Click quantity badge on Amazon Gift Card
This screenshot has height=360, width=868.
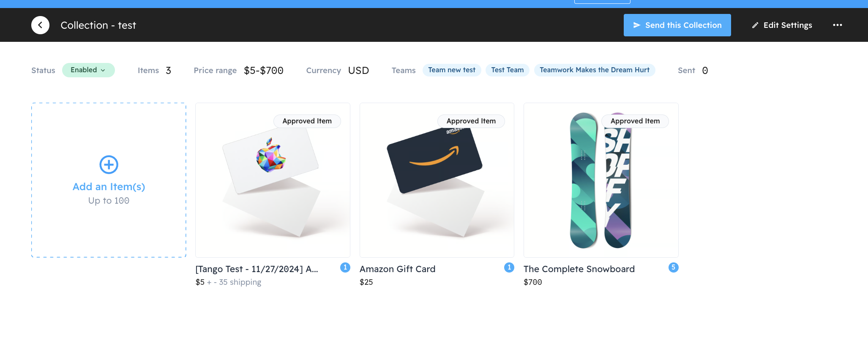(509, 267)
